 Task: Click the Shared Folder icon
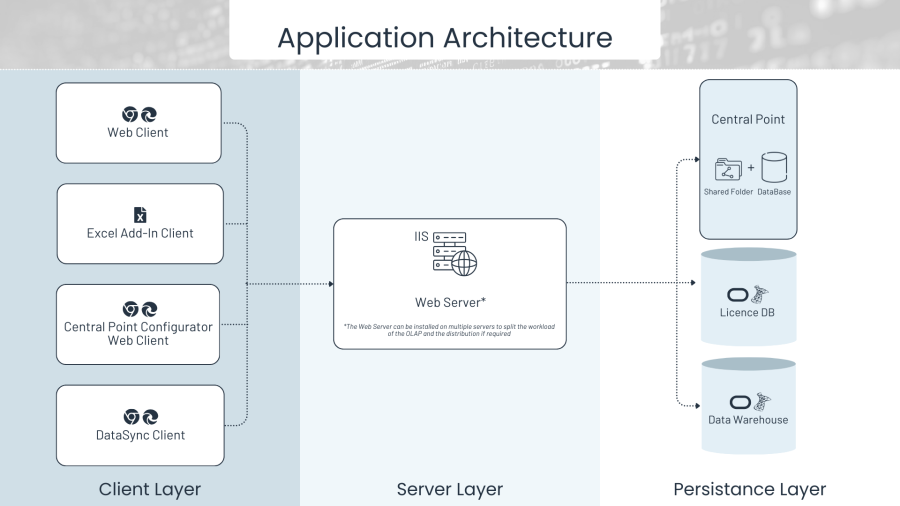pos(729,168)
